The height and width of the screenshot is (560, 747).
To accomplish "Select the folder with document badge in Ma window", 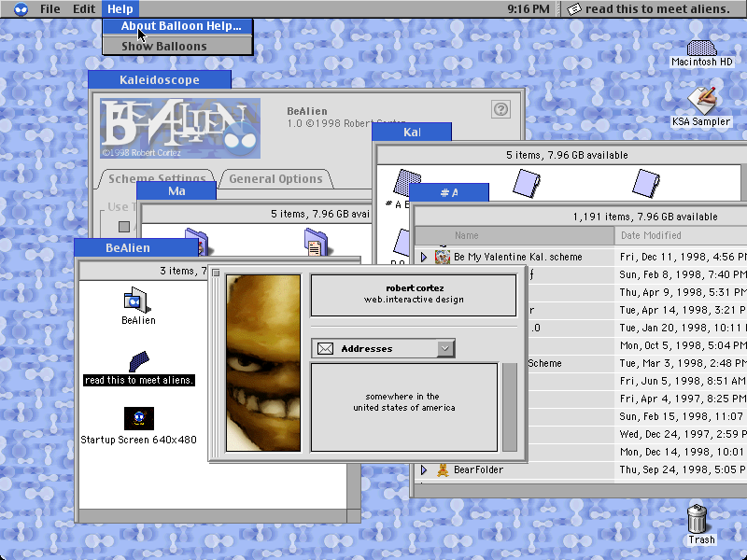I will coord(316,242).
